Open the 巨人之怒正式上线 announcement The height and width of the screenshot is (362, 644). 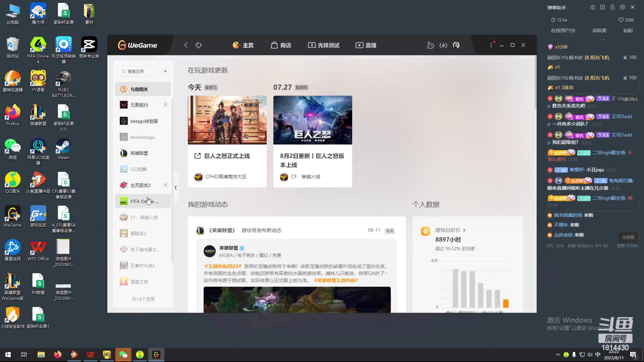tap(226, 156)
